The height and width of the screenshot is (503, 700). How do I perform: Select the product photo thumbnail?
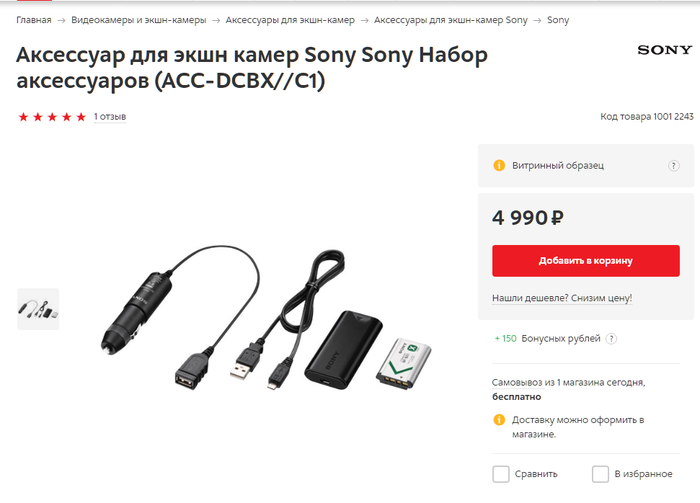coord(38,309)
